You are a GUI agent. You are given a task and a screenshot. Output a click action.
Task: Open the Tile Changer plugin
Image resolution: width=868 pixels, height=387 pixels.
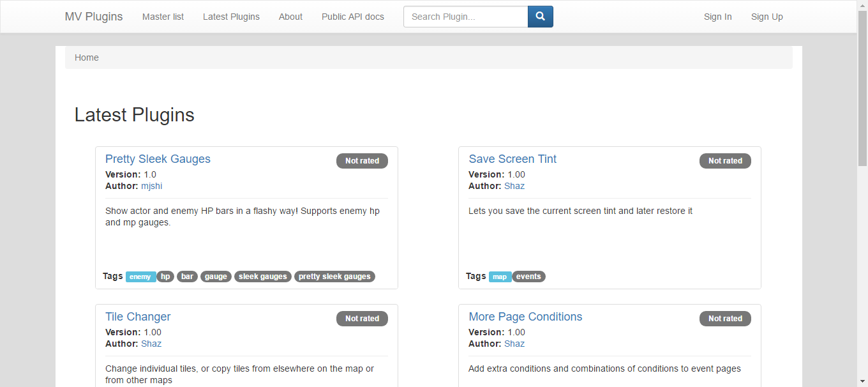(x=138, y=317)
